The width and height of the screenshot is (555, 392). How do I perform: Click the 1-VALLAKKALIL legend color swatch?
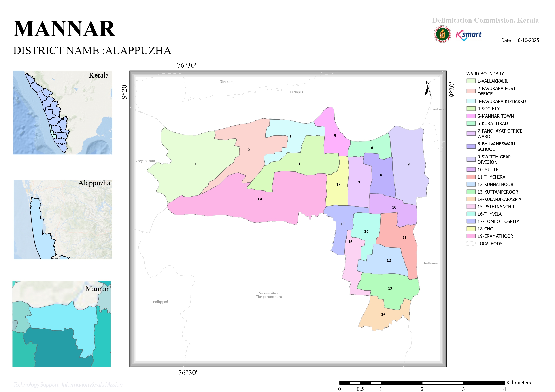coord(471,81)
